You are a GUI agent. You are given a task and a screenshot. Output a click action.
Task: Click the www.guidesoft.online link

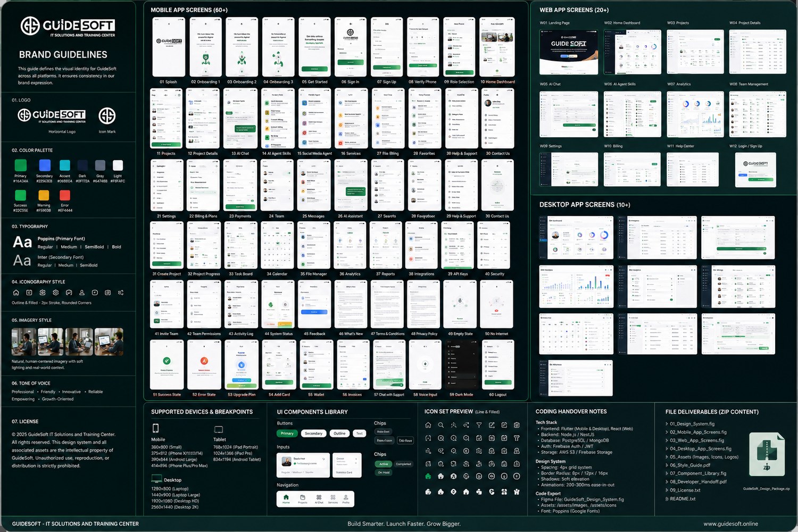click(x=730, y=524)
